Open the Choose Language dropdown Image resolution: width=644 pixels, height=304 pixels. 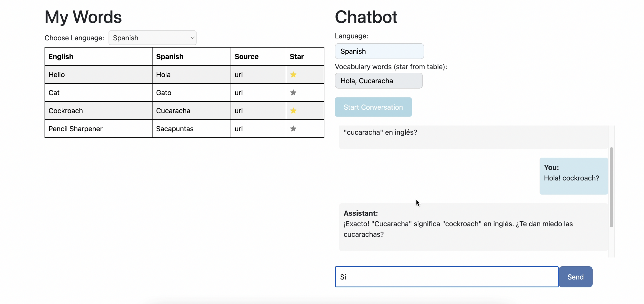tap(152, 38)
